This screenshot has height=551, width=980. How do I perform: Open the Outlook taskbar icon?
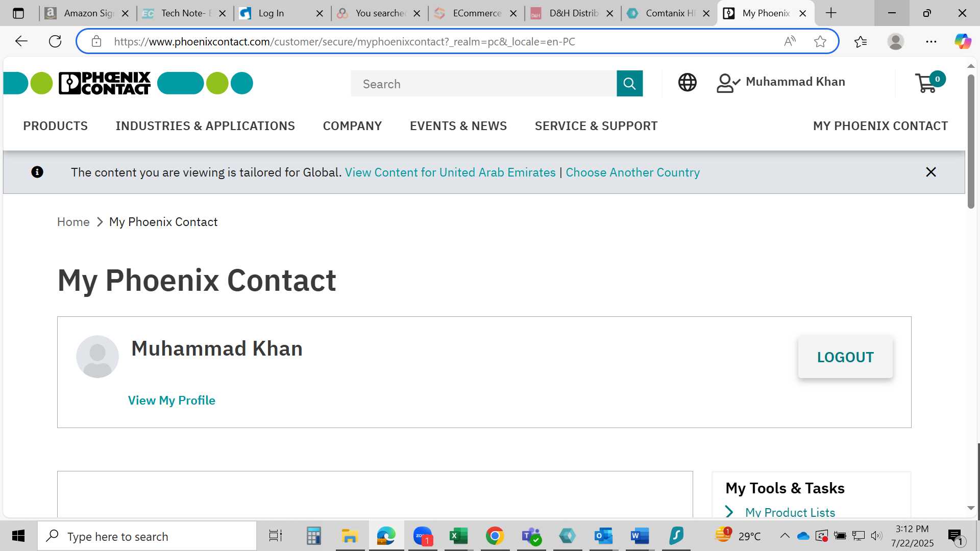coord(603,536)
